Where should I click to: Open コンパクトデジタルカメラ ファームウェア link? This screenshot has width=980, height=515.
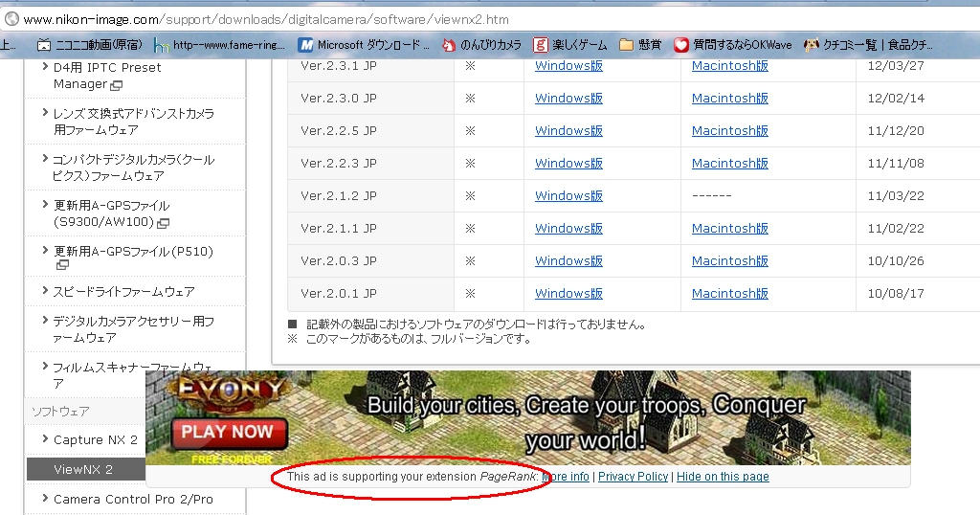[x=134, y=168]
